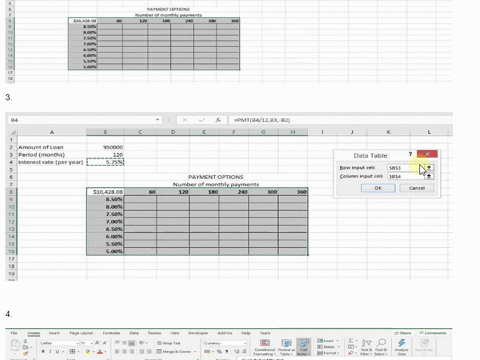The width and height of the screenshot is (480, 360).
Task: Click the AutoSum sigma icon
Action: (x=351, y=341)
